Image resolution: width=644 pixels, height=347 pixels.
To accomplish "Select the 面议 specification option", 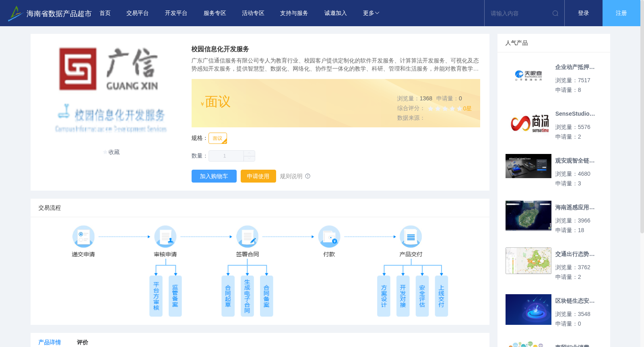I will pyautogui.click(x=218, y=138).
